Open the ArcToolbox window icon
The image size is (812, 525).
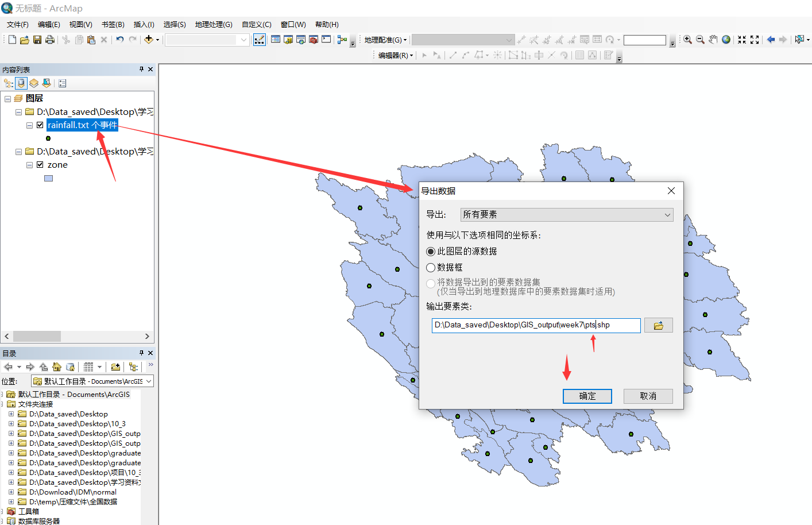point(313,40)
